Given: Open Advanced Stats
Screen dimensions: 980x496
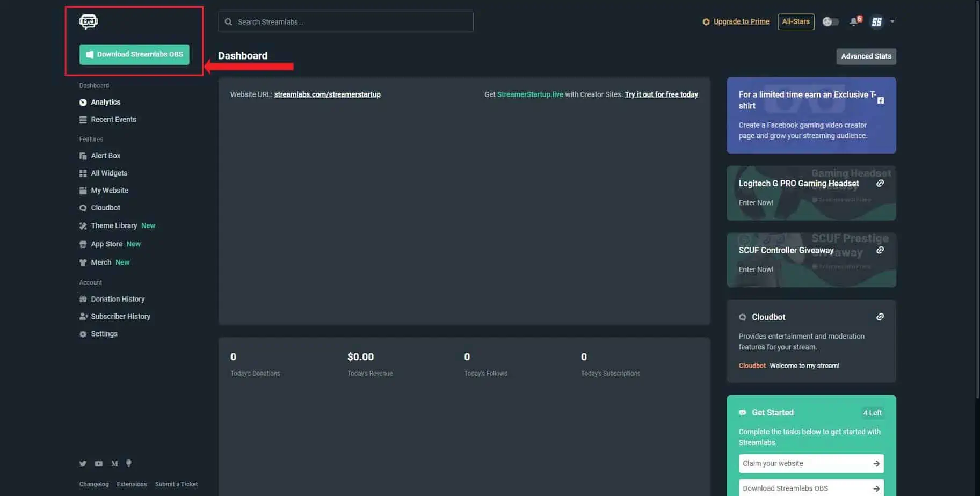Looking at the screenshot, I should coord(866,56).
